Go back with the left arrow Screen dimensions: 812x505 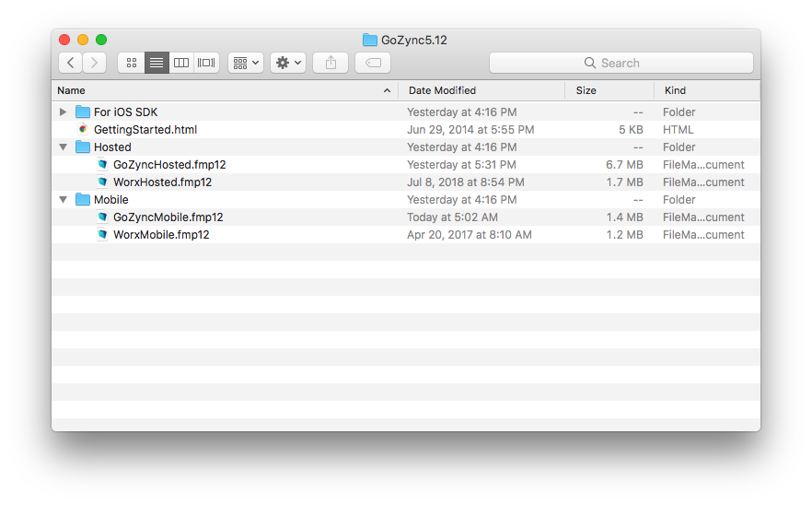(x=70, y=63)
